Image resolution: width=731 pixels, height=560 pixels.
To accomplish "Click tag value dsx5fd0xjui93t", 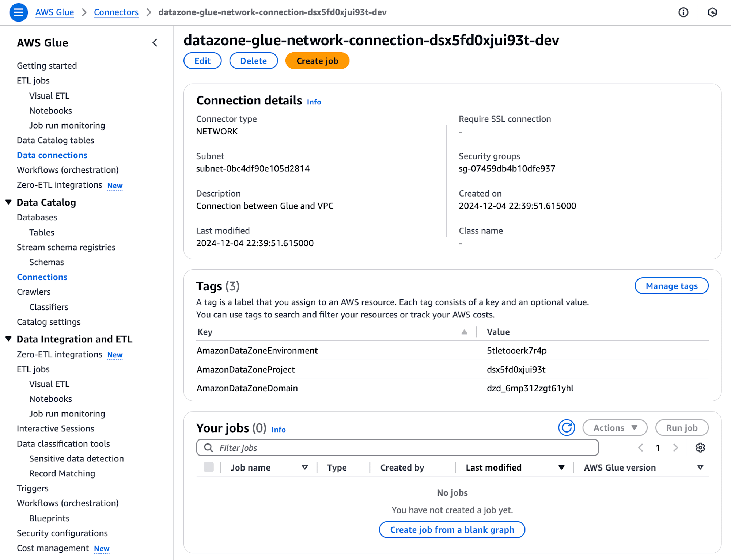I will (516, 369).
